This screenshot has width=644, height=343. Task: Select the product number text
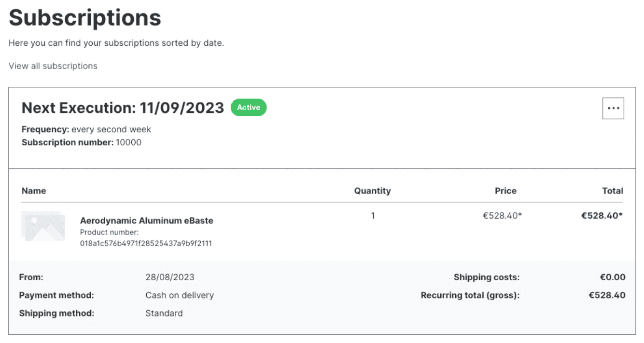(145, 244)
